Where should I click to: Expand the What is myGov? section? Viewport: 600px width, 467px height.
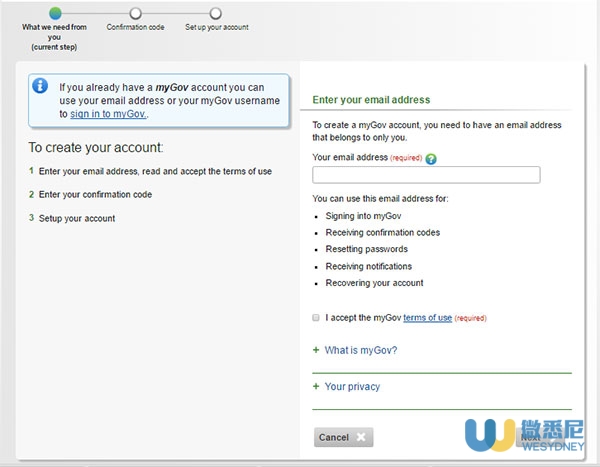click(x=361, y=350)
